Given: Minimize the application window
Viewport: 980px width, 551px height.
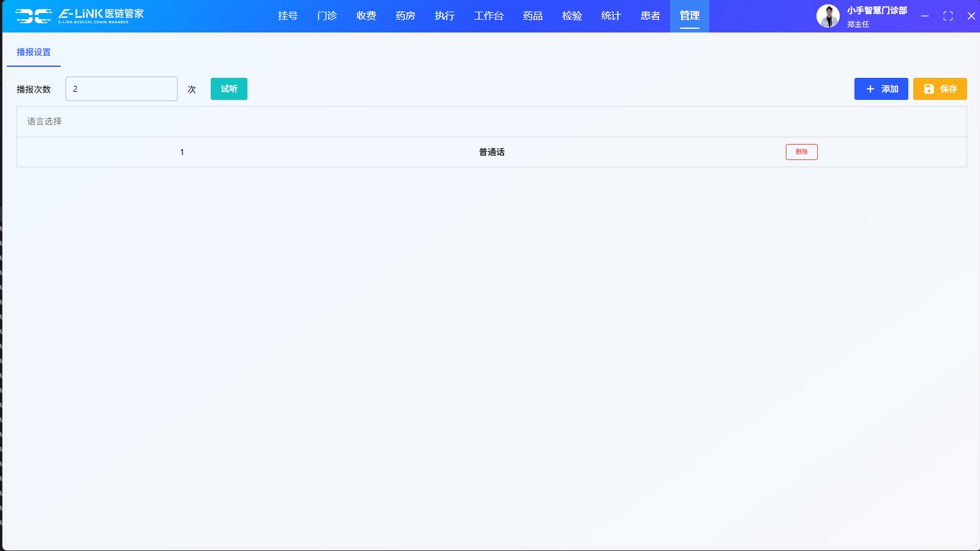Looking at the screenshot, I should coord(925,16).
